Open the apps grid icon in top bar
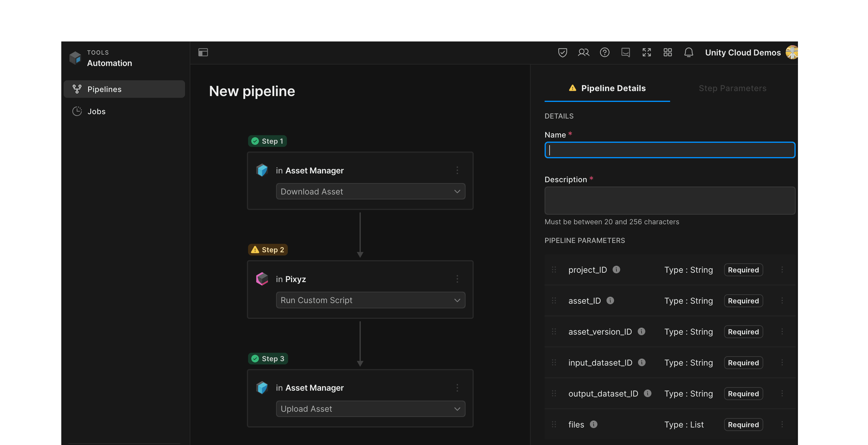 667,52
